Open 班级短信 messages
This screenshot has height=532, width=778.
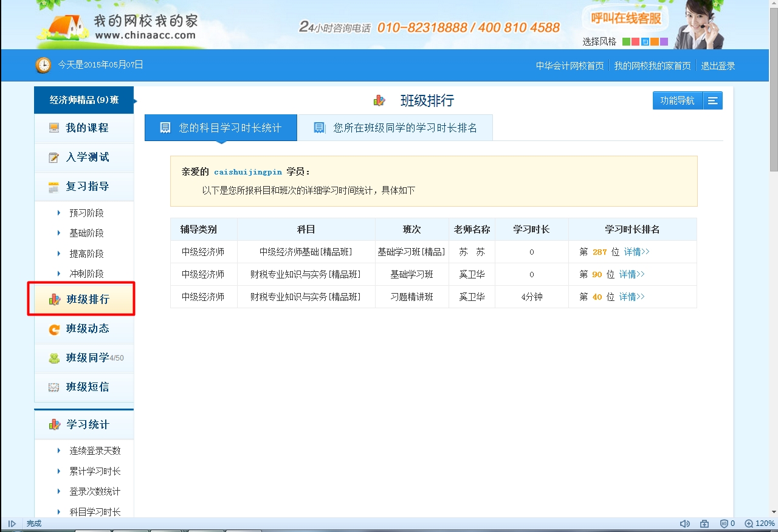click(87, 387)
